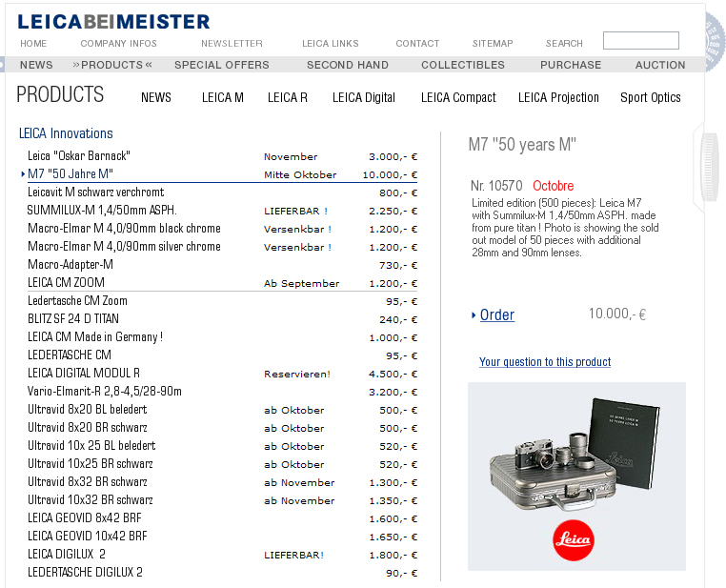
Task: Open SUMMILUX-M 1,4/50mm ASPH. product entry
Action: [x=102, y=210]
